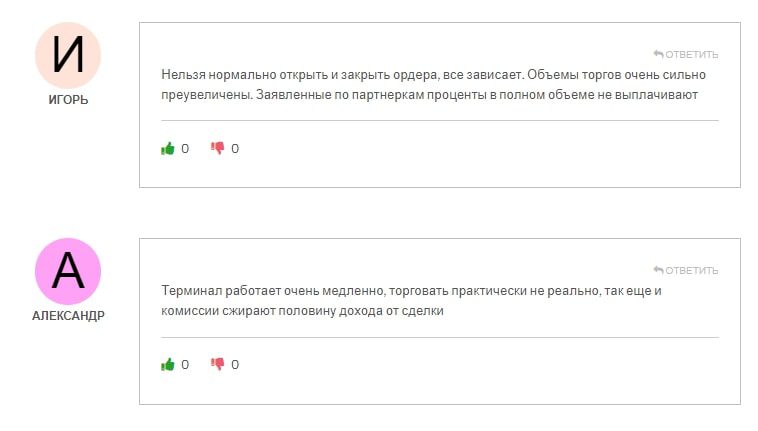Like Александр's comment with green thumbs-up
The image size is (758, 431).
pos(168,365)
